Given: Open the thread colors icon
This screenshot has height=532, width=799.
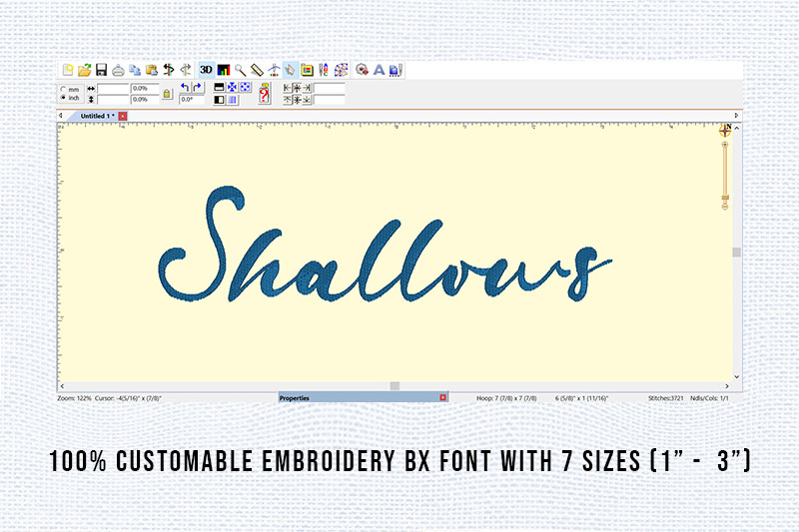Looking at the screenshot, I should click(x=324, y=70).
